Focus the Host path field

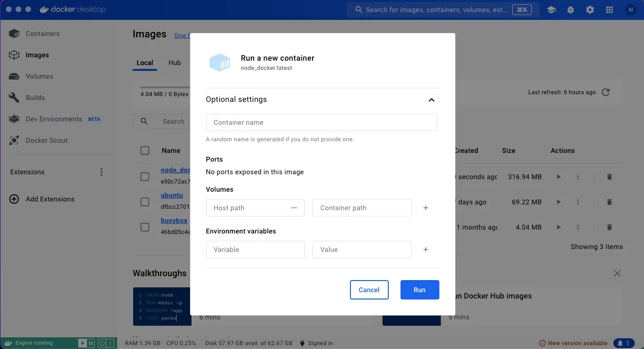pyautogui.click(x=255, y=208)
